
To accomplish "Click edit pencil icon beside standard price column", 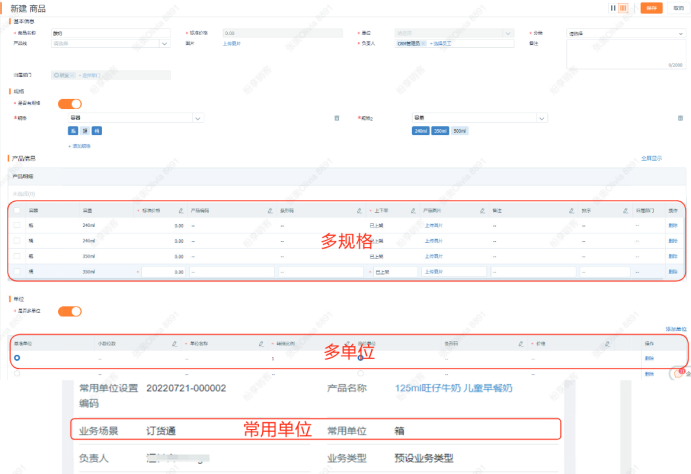I will (181, 211).
